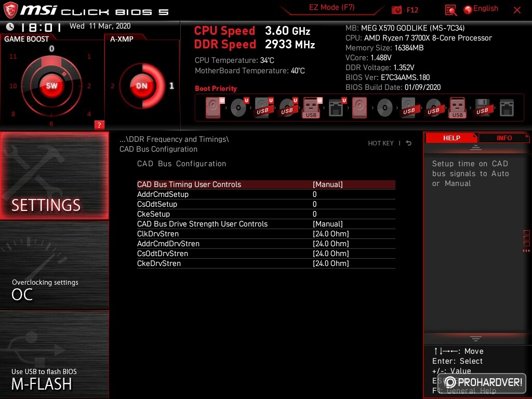Open the M-FLASH BIOS flash section
532x399 pixels.
(54, 354)
